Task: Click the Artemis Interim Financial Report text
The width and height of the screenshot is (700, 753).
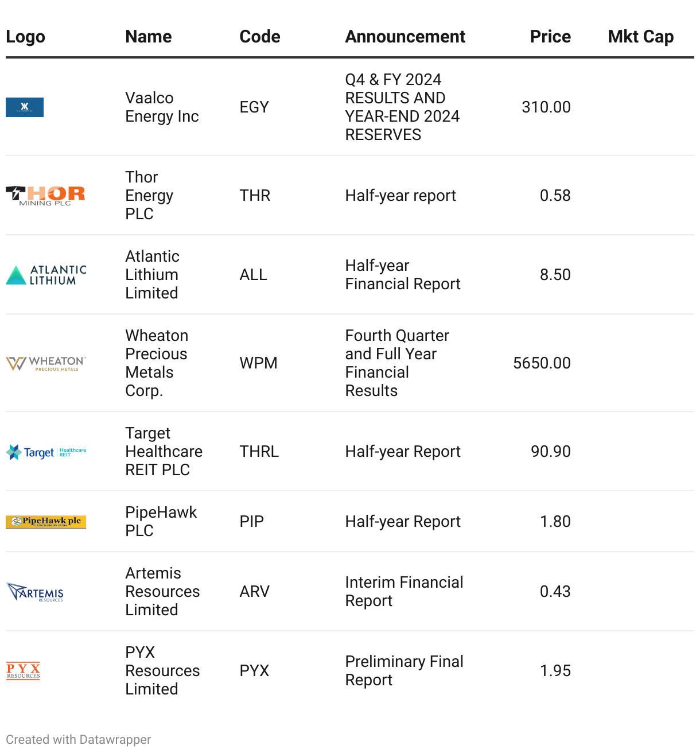Action: [x=404, y=592]
